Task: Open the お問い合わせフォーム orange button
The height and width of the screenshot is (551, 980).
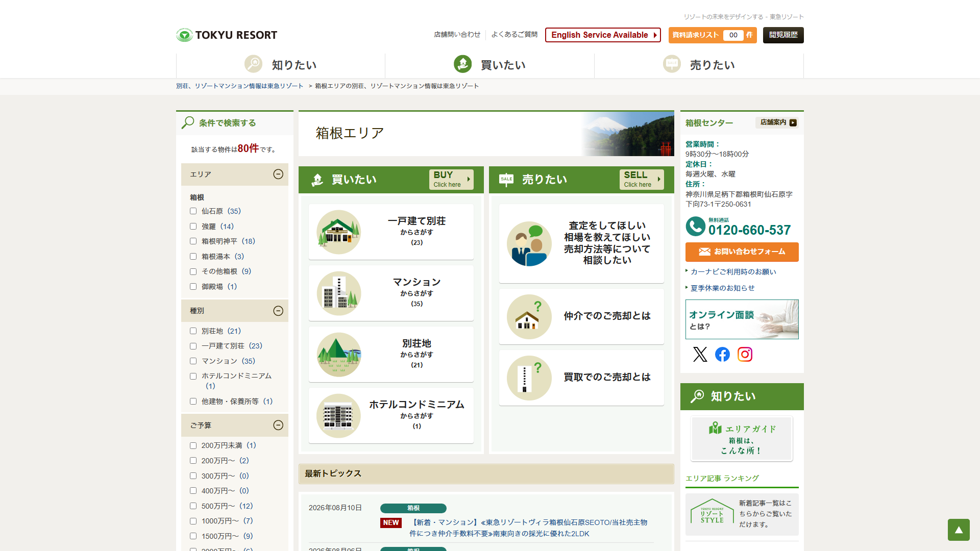Action: click(742, 252)
